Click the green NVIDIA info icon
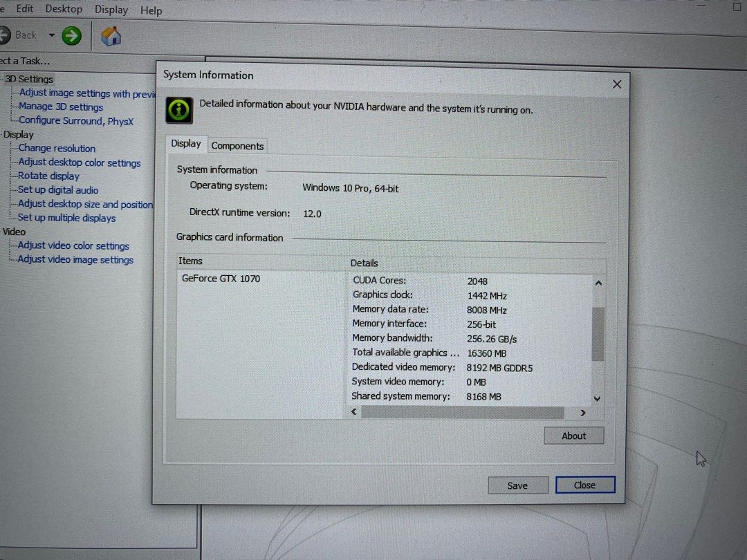747x560 pixels. [x=179, y=110]
